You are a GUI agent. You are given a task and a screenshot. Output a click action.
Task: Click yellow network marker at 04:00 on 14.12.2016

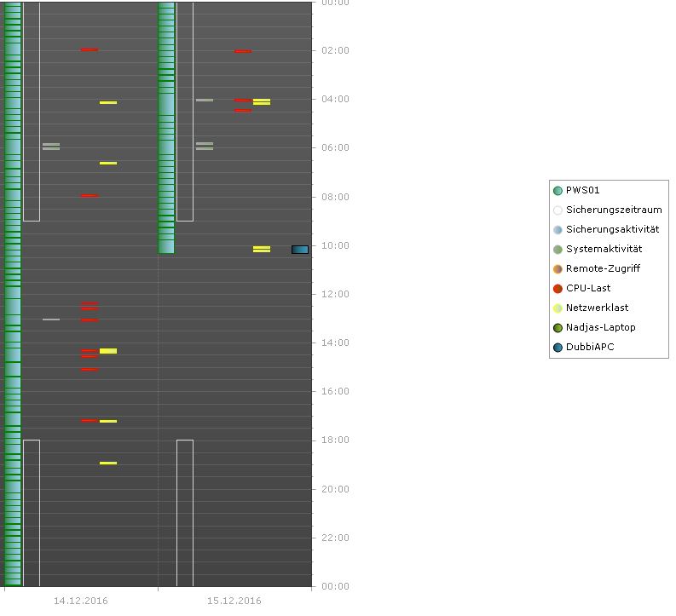(108, 102)
